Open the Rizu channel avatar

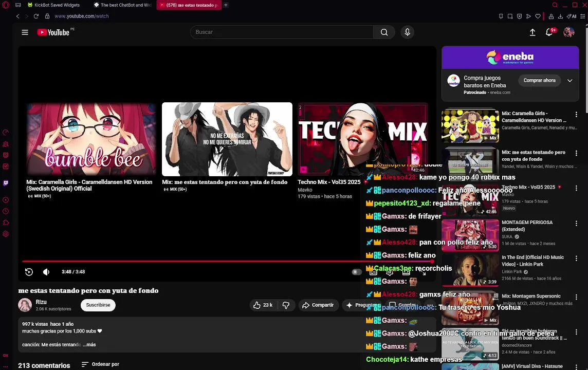pyautogui.click(x=25, y=305)
